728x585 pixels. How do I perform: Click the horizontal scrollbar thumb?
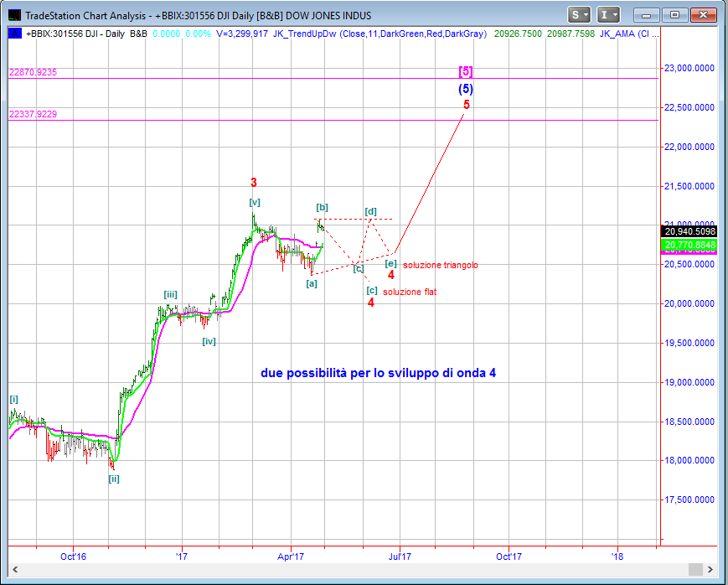pos(695,569)
